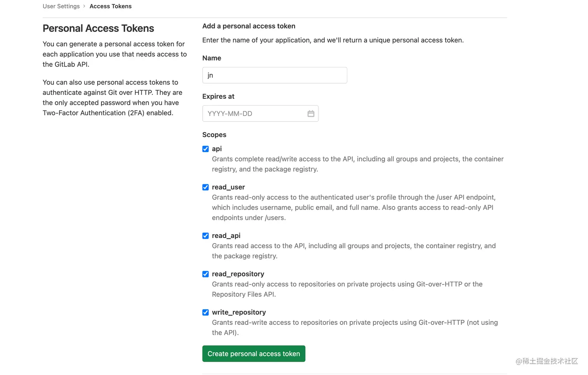The width and height of the screenshot is (588, 375).
Task: Click the "read_repository" label text
Action: [x=238, y=274]
